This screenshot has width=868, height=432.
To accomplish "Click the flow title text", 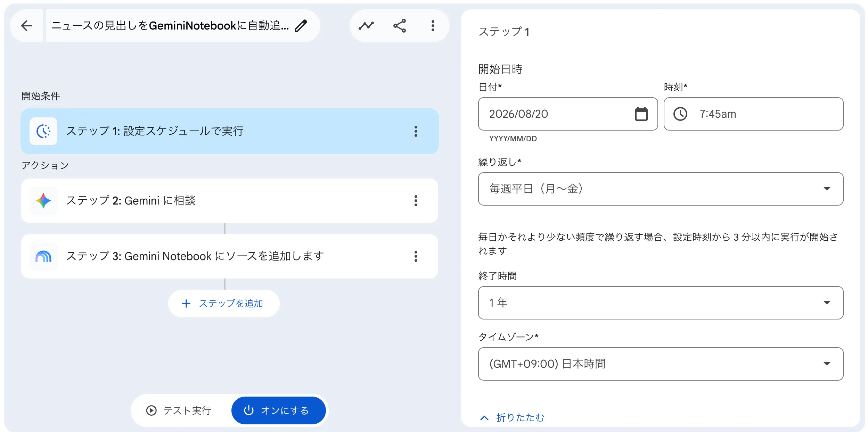I will (170, 26).
